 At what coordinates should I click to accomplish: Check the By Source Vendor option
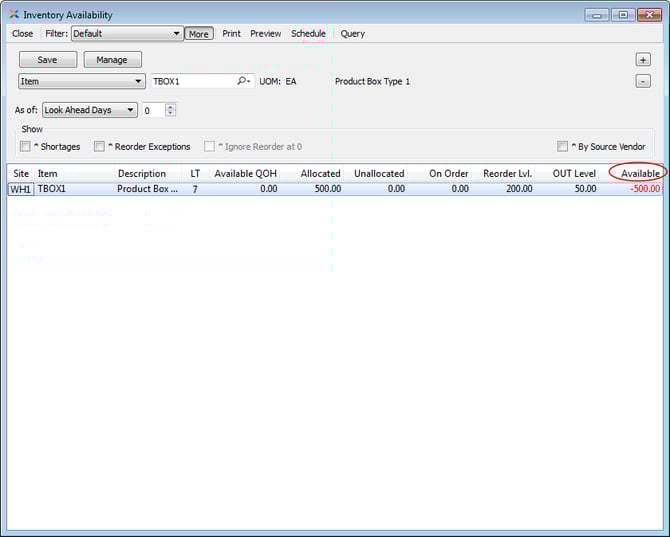click(x=563, y=147)
